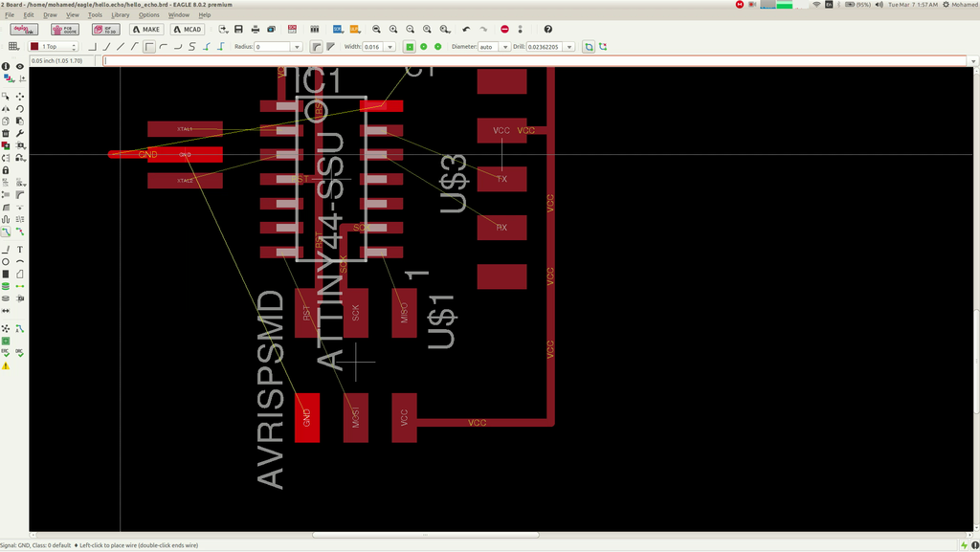Select the Show (eye) tool
Screen dimensions: 980x552
[x=20, y=66]
